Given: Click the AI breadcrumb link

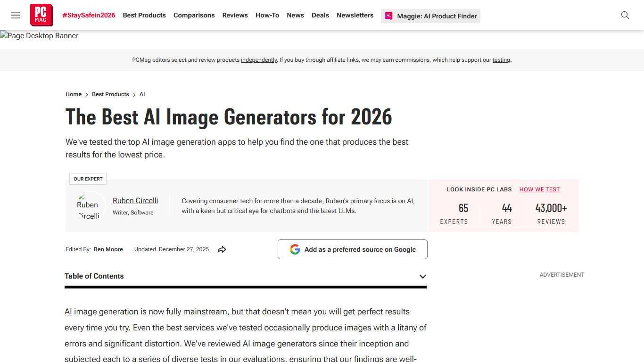Looking at the screenshot, I should pyautogui.click(x=142, y=94).
